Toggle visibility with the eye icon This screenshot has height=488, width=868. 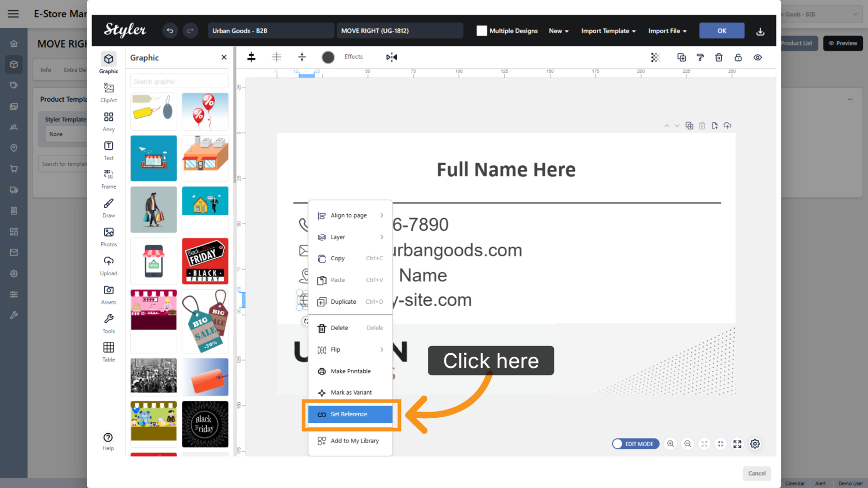point(757,57)
